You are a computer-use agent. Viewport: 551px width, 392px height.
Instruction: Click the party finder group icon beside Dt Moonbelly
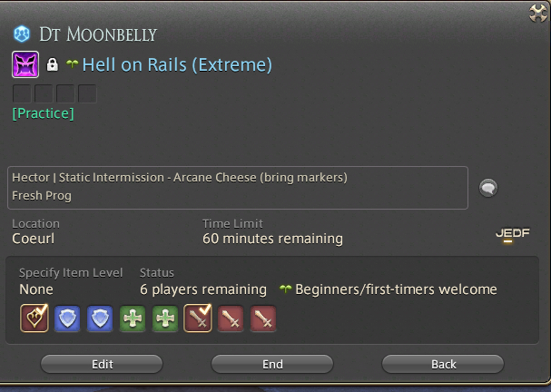tap(22, 34)
